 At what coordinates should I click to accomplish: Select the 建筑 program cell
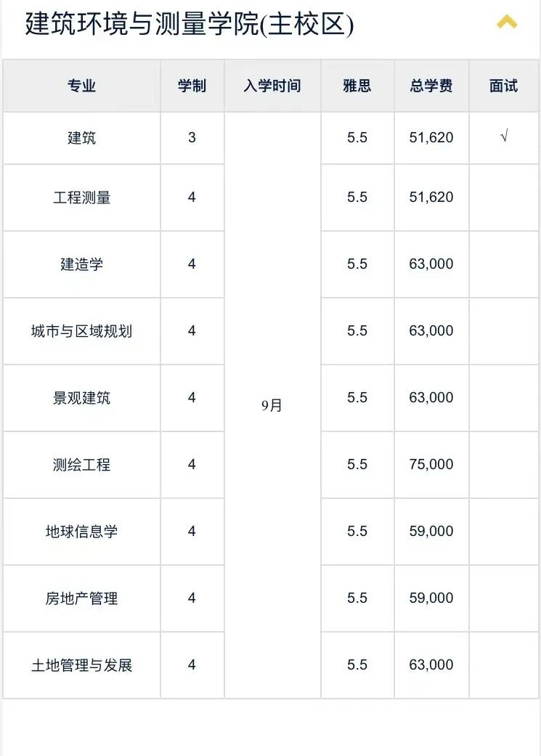81,138
